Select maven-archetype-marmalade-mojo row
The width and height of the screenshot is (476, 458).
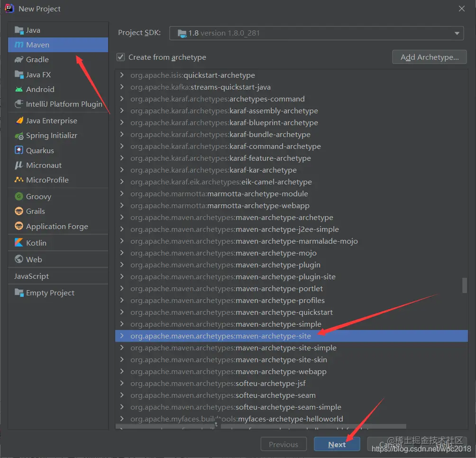point(292,241)
